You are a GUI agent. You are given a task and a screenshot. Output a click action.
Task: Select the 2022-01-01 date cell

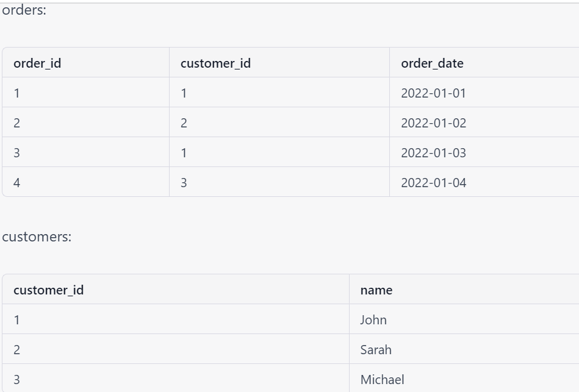pyautogui.click(x=484, y=93)
